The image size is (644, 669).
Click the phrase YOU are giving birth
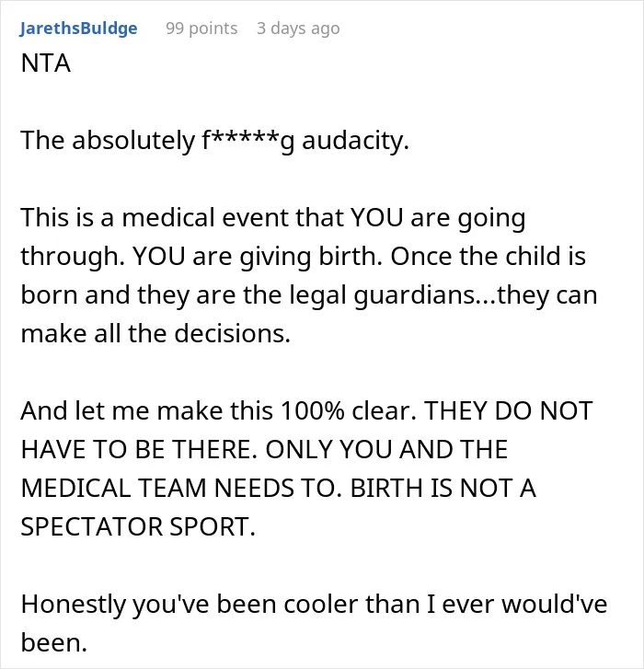coord(258,257)
